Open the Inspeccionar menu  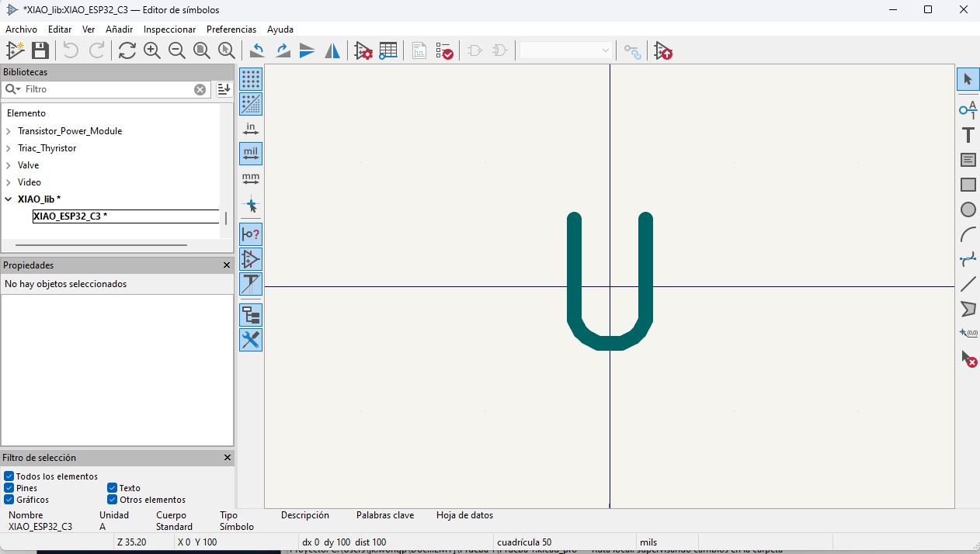(x=170, y=29)
